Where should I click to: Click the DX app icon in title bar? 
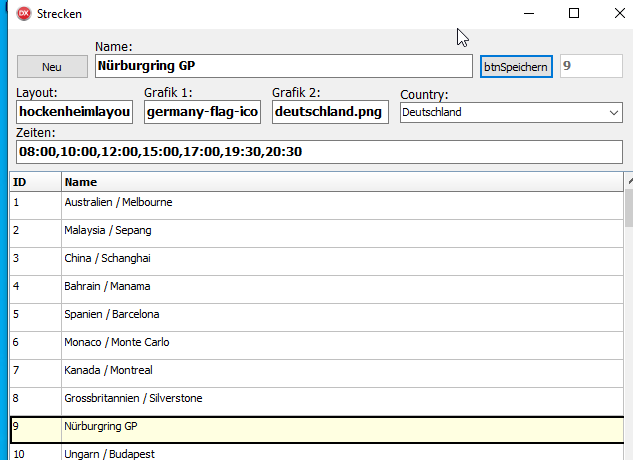[24, 14]
